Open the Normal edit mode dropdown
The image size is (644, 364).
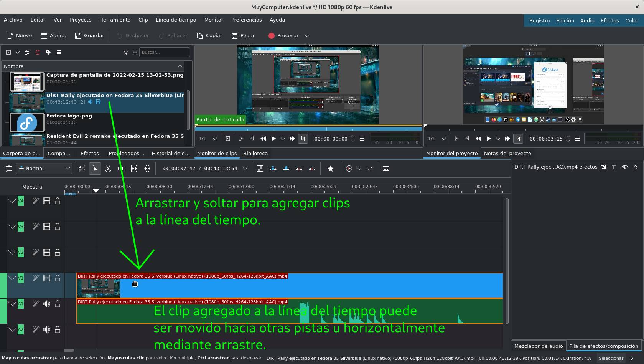[44, 169]
